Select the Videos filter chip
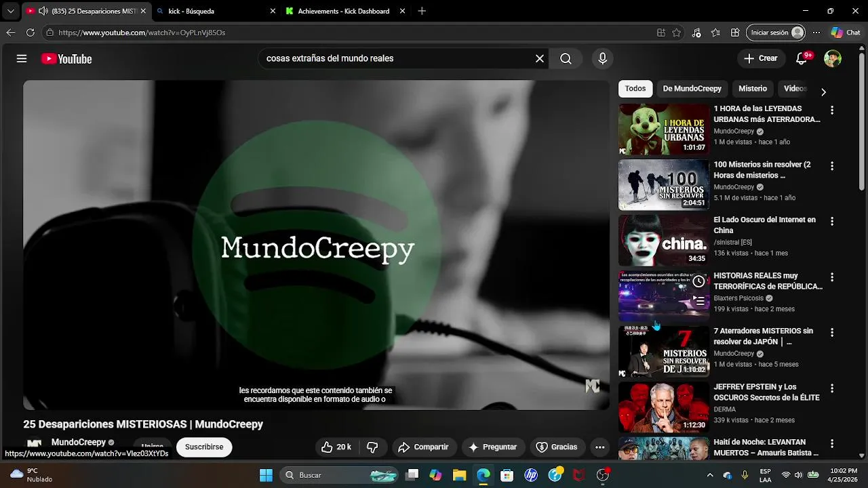Image resolution: width=868 pixels, height=488 pixels. point(795,89)
